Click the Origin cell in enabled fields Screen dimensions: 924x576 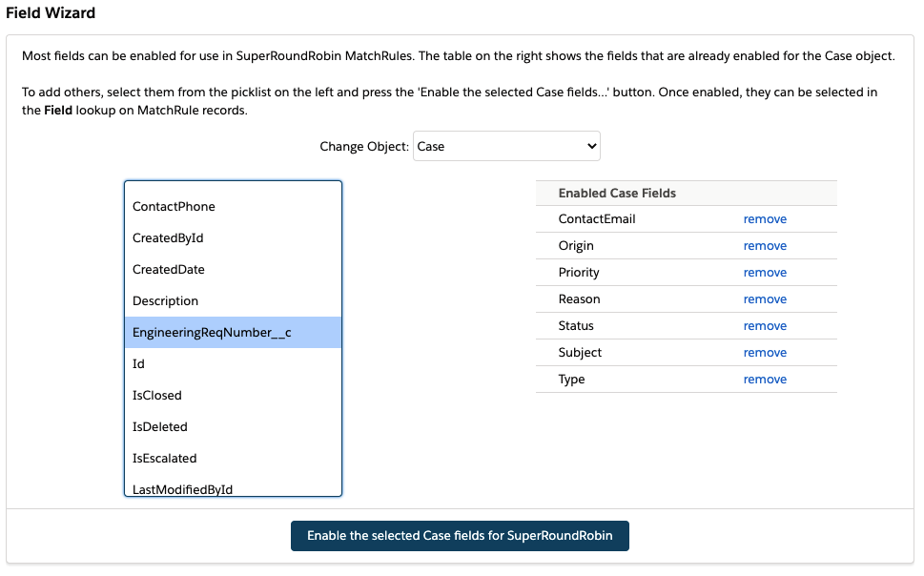click(x=576, y=246)
